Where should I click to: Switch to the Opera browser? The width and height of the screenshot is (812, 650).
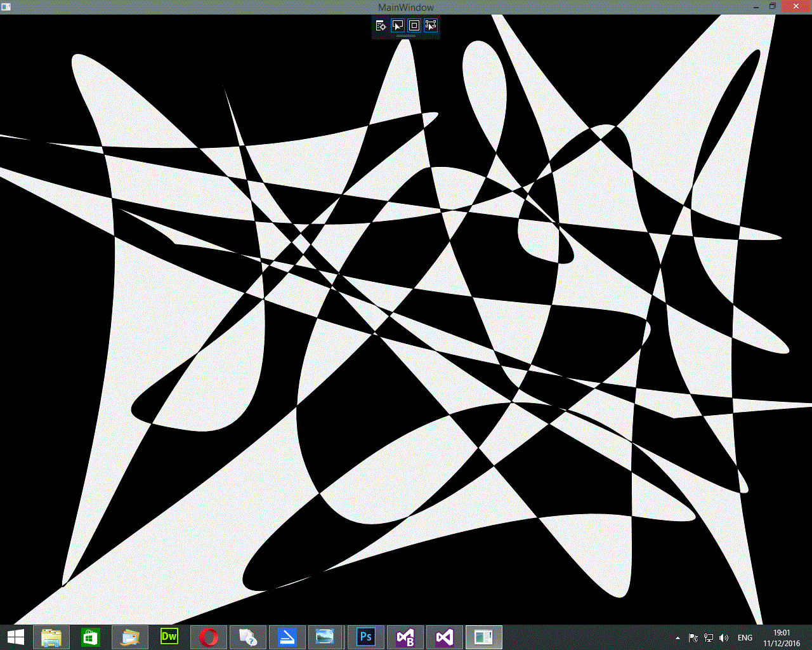coord(209,637)
